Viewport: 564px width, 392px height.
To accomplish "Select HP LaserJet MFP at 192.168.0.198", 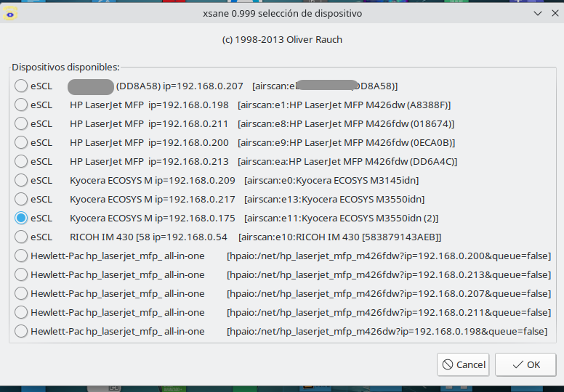I will point(21,105).
